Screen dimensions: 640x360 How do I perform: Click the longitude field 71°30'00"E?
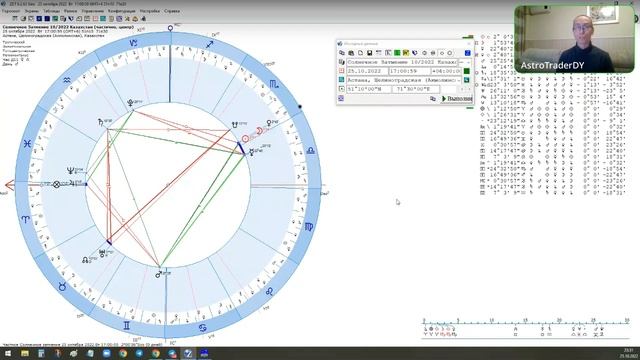(416, 89)
